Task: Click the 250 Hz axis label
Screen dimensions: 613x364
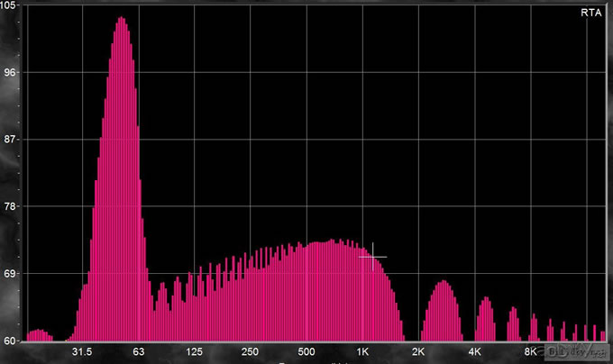Action: coord(251,351)
